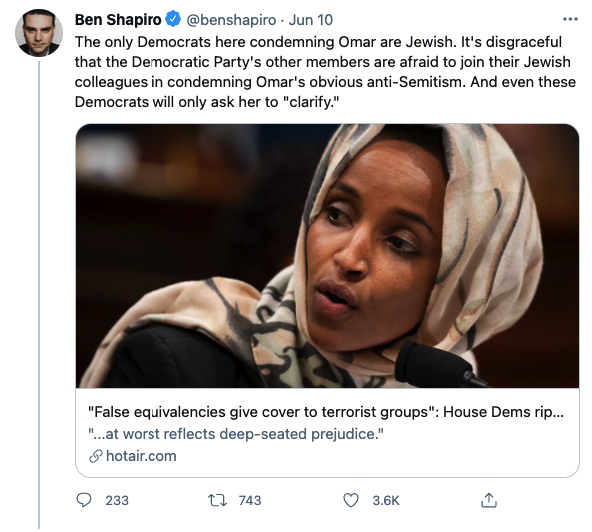Click the Ben Shapiro display name

(118, 20)
